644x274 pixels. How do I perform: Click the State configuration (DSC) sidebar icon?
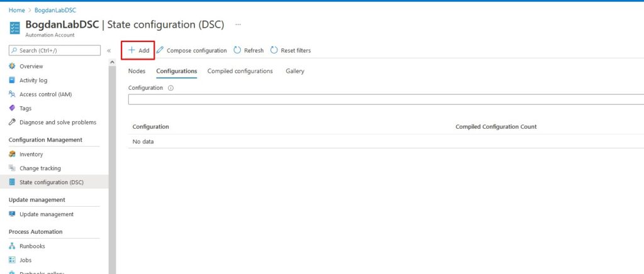click(x=12, y=182)
